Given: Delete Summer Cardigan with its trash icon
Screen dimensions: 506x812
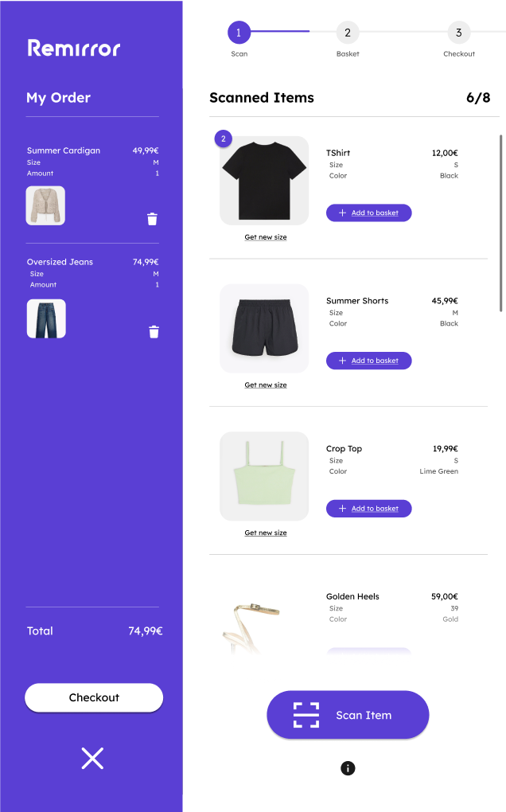Looking at the screenshot, I should tap(152, 219).
